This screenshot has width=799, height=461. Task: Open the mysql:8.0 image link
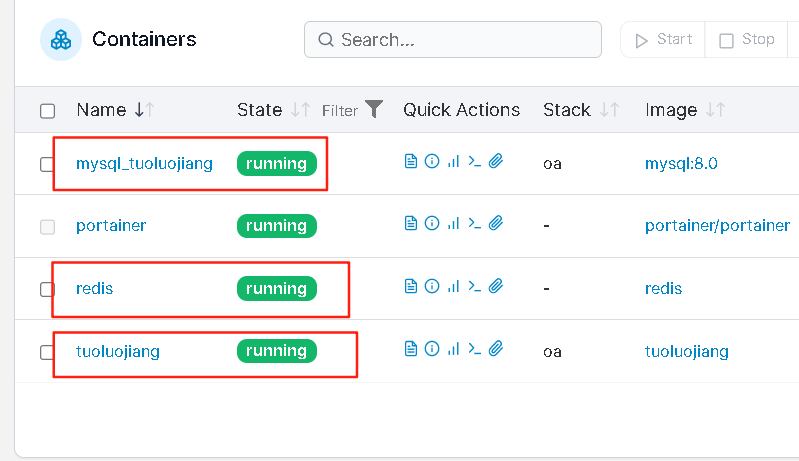[681, 164]
